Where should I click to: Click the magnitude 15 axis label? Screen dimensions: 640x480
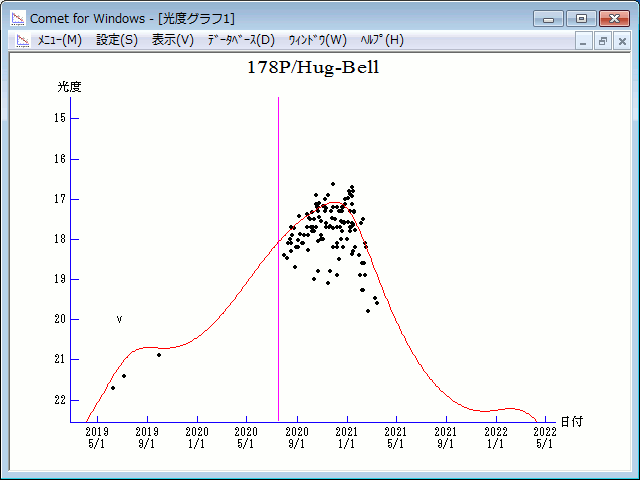click(60, 118)
